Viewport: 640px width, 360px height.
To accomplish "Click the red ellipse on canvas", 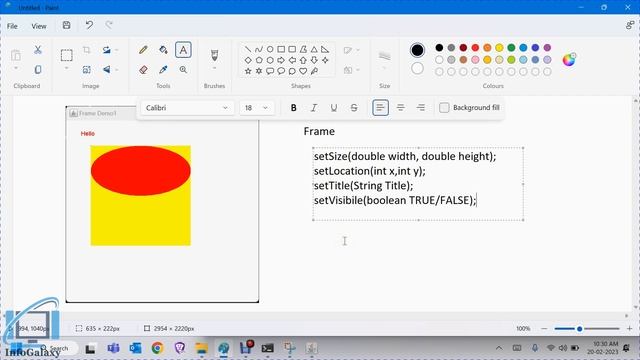I will click(x=140, y=171).
